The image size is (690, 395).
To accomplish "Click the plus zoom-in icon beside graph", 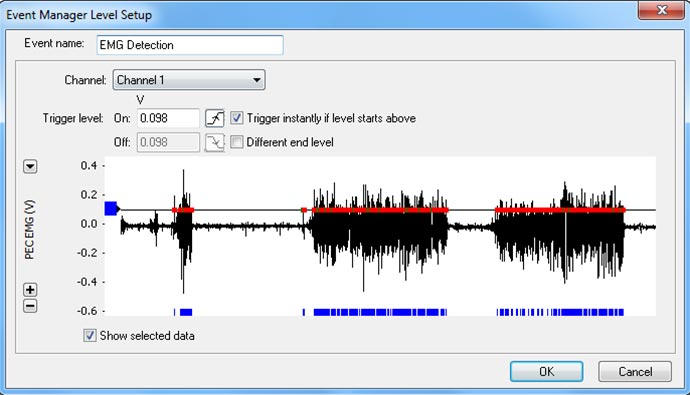I will point(30,289).
